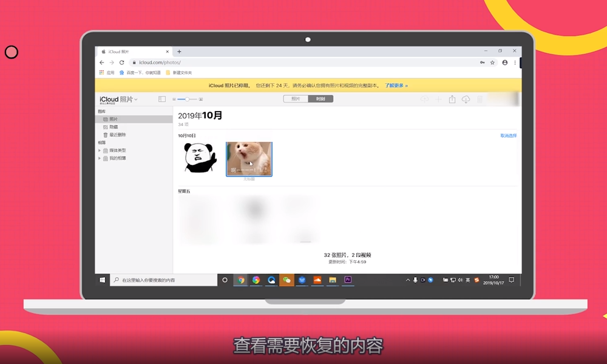
Task: Open the 百度一下 bookmark
Action: 140,72
